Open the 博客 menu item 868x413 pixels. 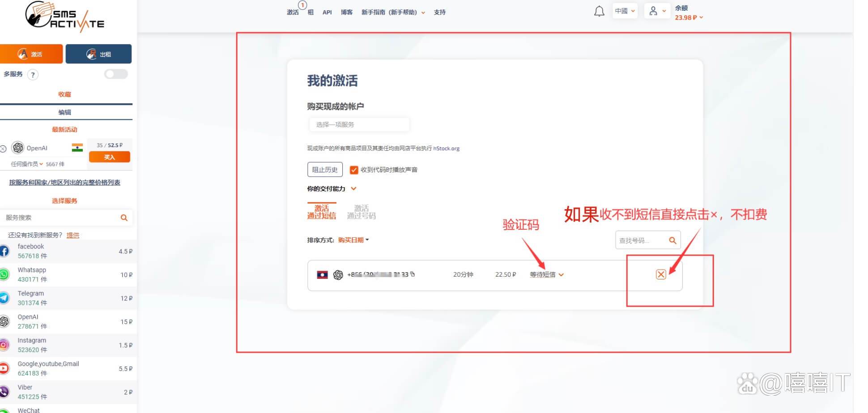tap(347, 13)
